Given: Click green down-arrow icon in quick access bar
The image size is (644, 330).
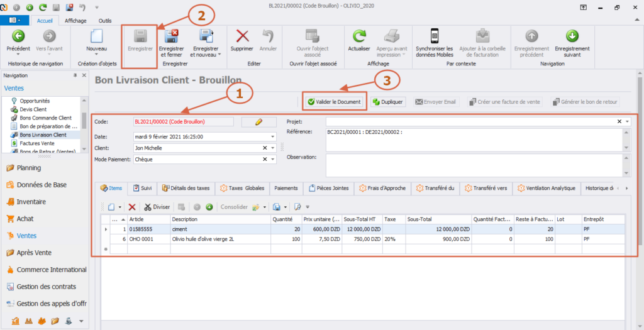Looking at the screenshot, I should pyautogui.click(x=30, y=7).
